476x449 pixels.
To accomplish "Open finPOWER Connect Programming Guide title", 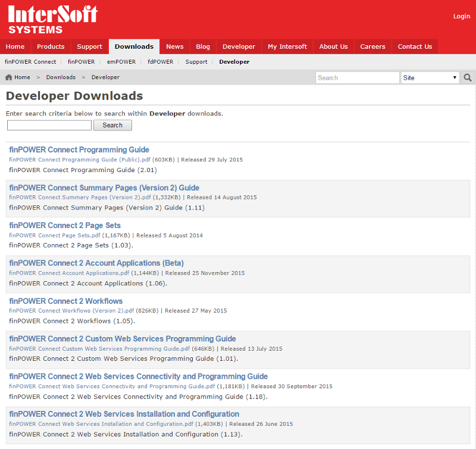I will (x=79, y=150).
